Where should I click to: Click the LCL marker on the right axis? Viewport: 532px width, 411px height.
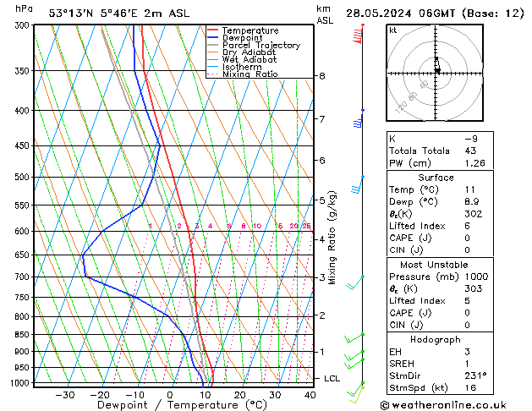[x=332, y=378]
